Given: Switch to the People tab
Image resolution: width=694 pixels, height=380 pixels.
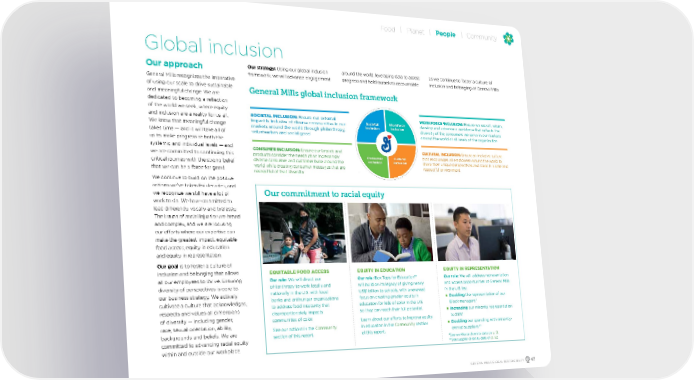Looking at the screenshot, I should (445, 34).
